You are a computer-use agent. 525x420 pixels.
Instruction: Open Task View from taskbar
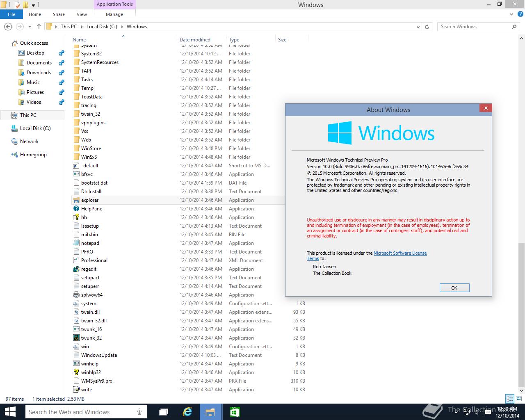point(164,412)
